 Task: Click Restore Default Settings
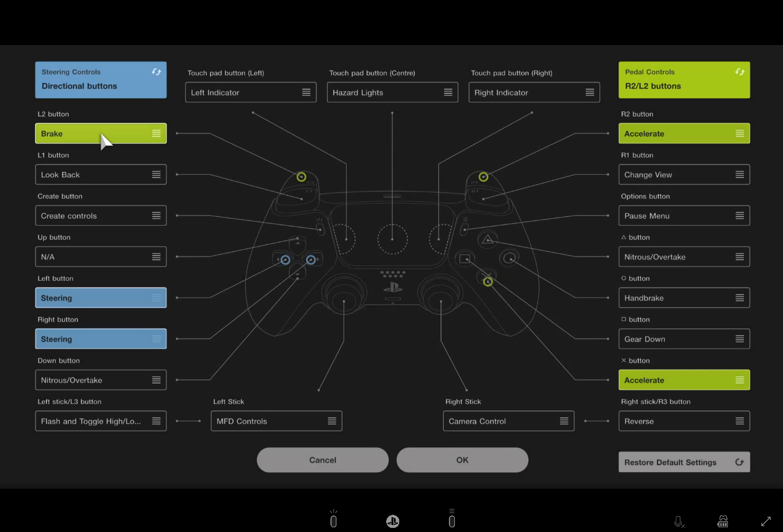point(684,463)
